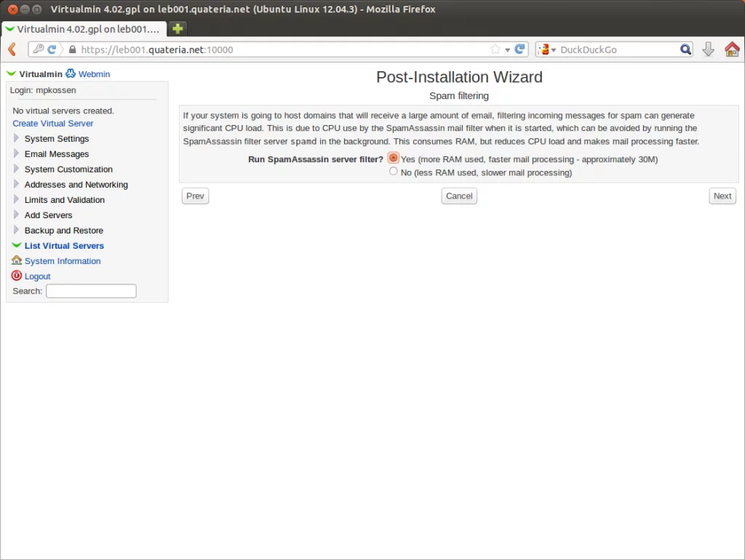The height and width of the screenshot is (560, 745).
Task: Proceed with the Next button
Action: 722,196
